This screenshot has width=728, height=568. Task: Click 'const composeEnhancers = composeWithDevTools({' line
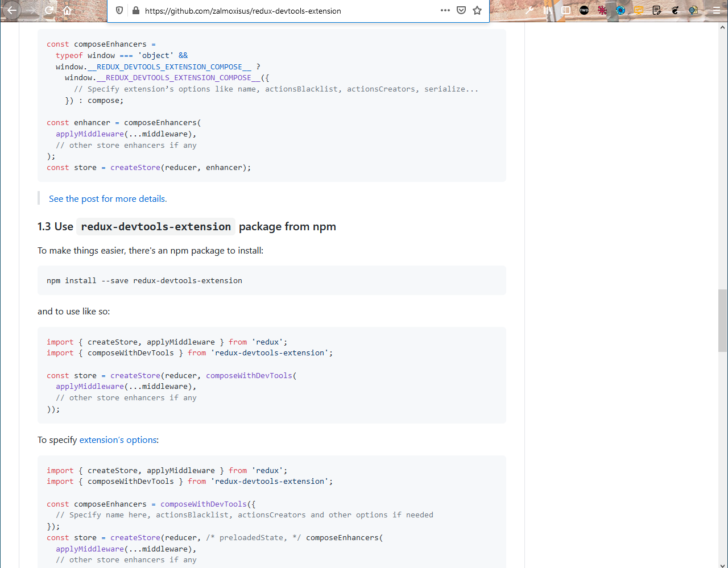click(x=151, y=504)
